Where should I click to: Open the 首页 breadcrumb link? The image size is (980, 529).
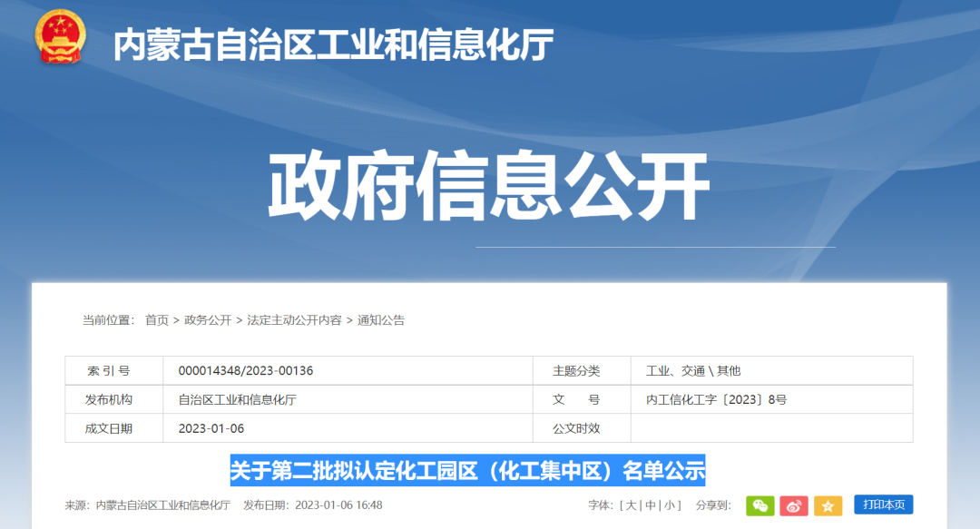point(157,320)
